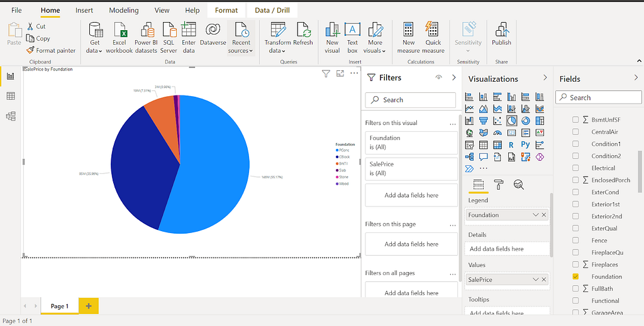Screen dimensions: 644x326
Task: Select the Python (Py) visual
Action: pyautogui.click(x=525, y=144)
